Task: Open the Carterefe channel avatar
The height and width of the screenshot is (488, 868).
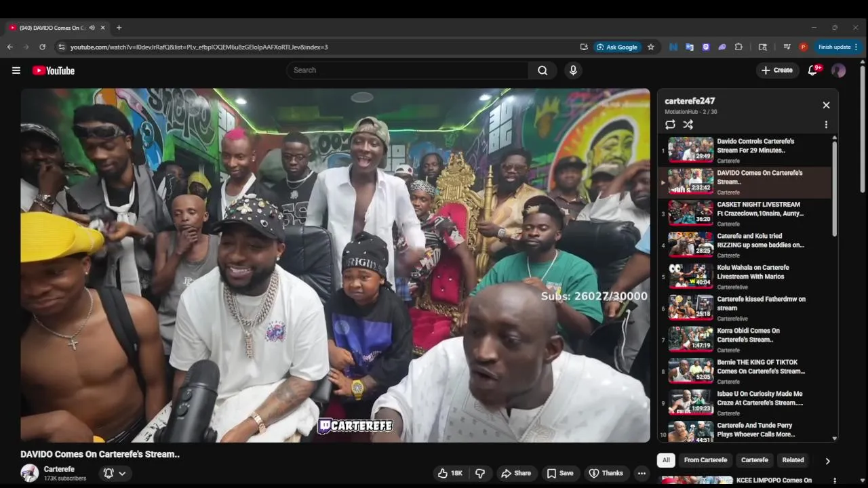Action: (29, 473)
